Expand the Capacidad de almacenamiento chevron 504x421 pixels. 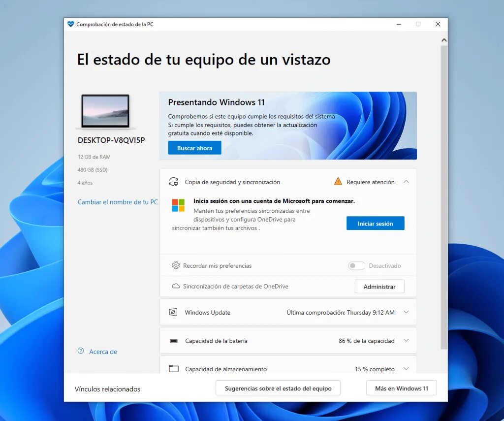406,369
